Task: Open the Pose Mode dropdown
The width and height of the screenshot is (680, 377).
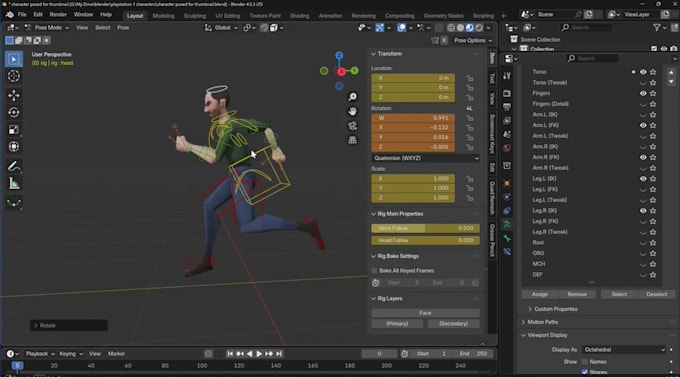Action: click(46, 28)
